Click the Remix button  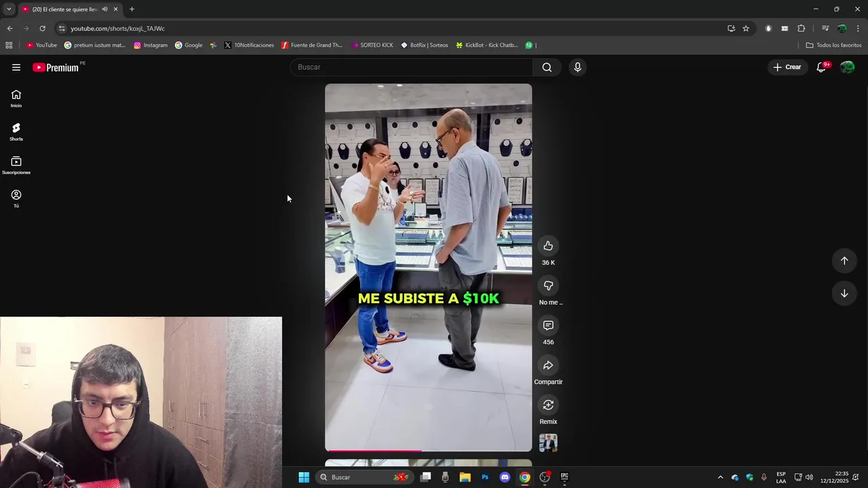[x=548, y=405]
